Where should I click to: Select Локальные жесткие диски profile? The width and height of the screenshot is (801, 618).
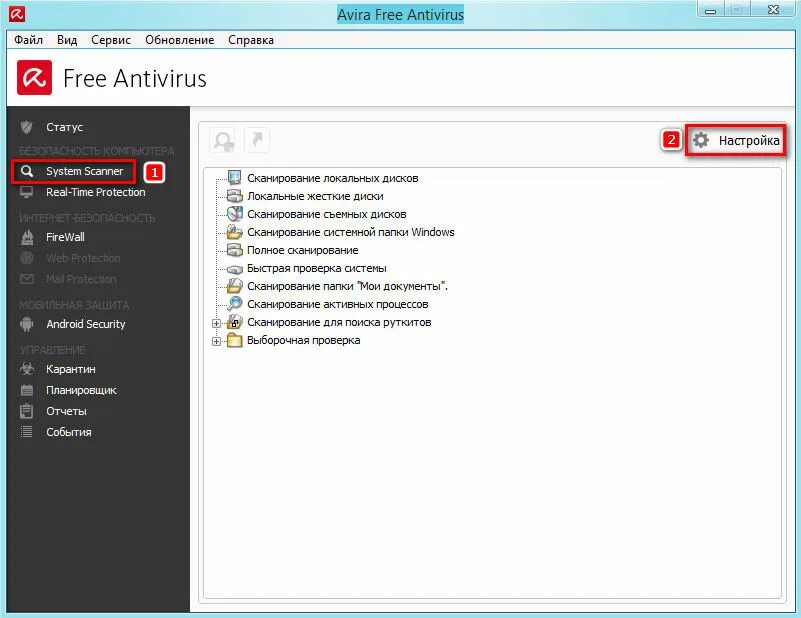point(315,196)
